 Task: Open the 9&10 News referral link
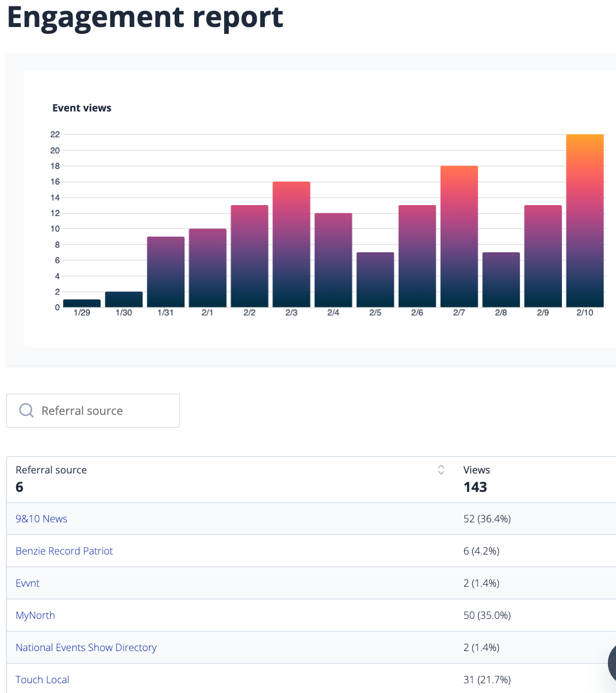(x=41, y=519)
